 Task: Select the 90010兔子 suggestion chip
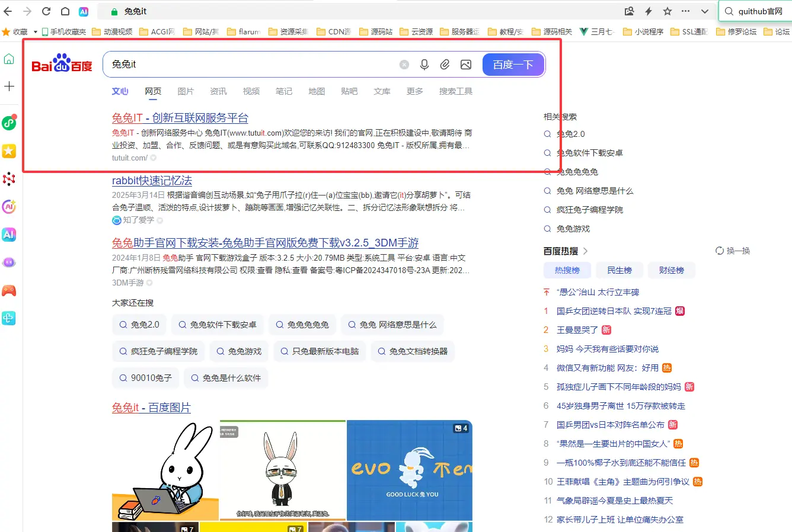coord(145,378)
